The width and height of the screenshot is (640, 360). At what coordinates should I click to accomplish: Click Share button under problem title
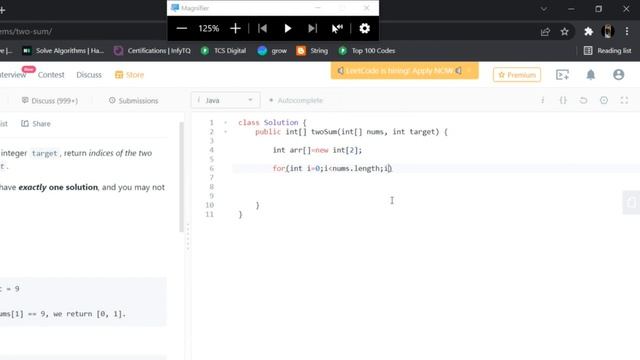click(x=36, y=124)
